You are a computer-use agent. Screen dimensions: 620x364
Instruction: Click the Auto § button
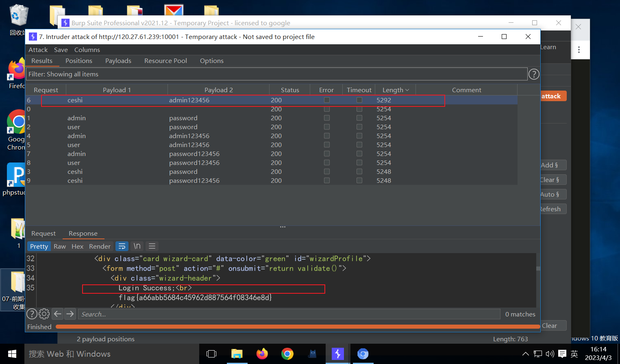pyautogui.click(x=553, y=194)
